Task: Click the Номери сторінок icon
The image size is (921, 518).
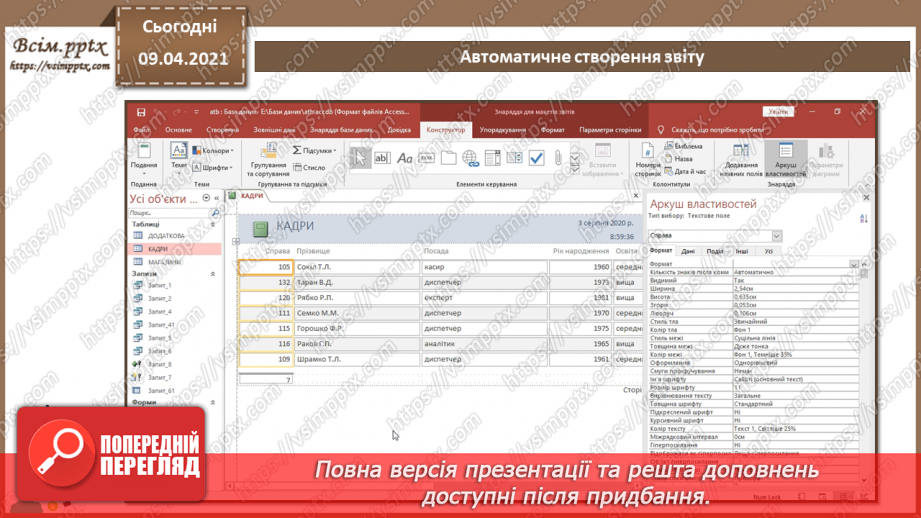Action: (648, 160)
